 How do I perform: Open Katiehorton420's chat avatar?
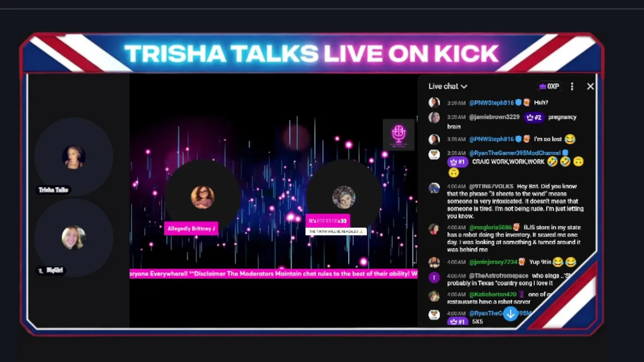434,296
